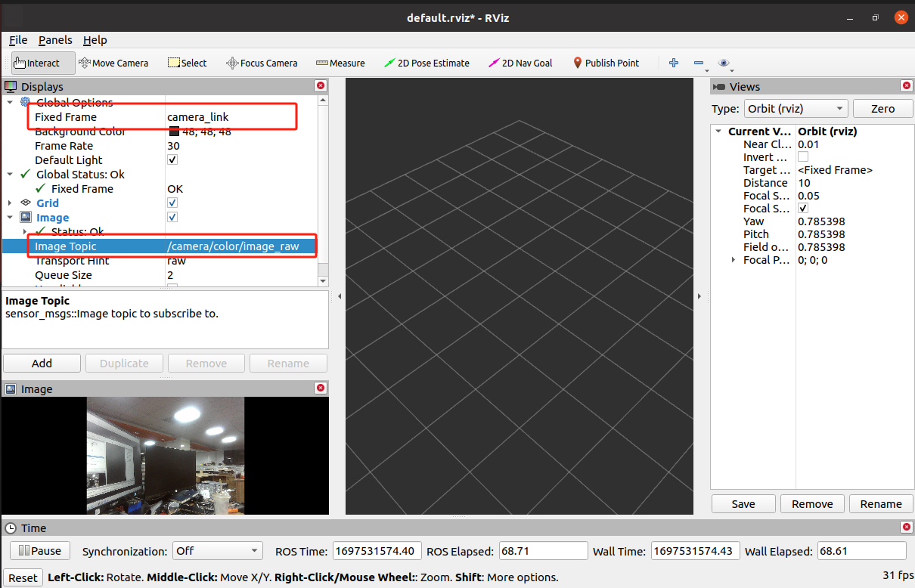The width and height of the screenshot is (915, 588).
Task: Click the Displays panel monitor icon
Action: [x=11, y=87]
